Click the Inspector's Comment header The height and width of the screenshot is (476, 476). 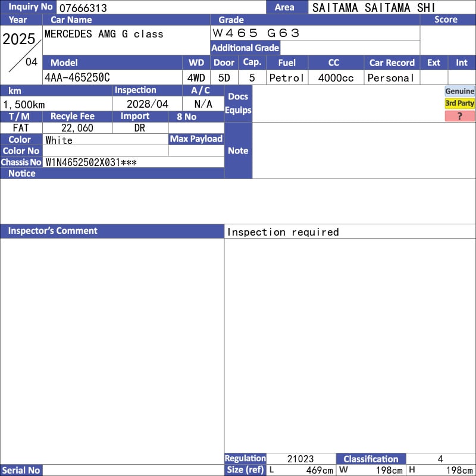coord(52,231)
